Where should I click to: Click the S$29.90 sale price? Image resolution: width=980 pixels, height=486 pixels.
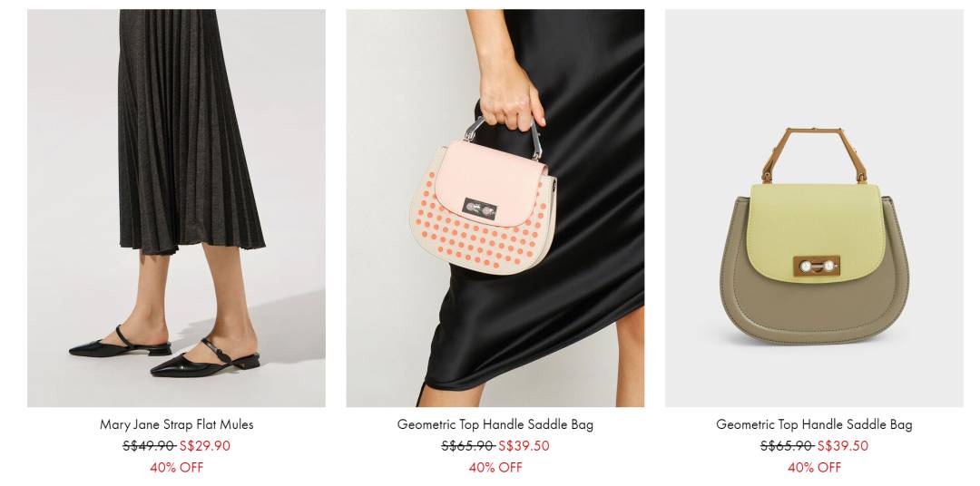[x=205, y=446]
